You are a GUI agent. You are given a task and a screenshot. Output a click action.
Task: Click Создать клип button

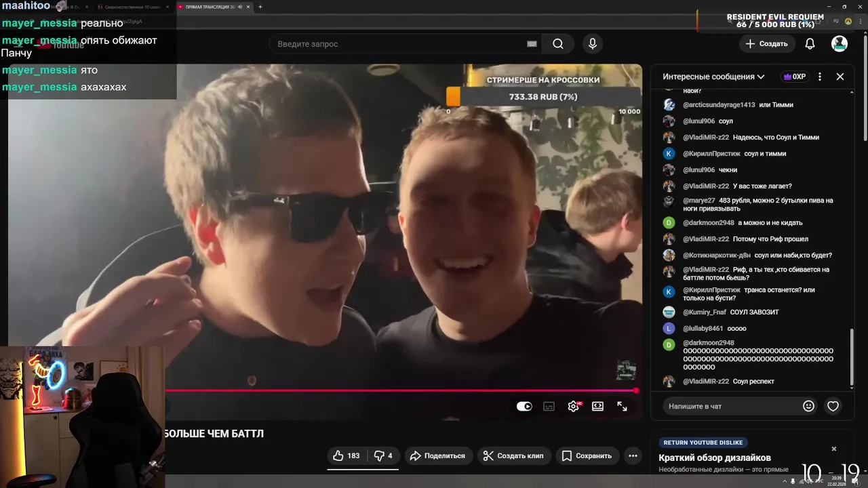[x=513, y=456]
